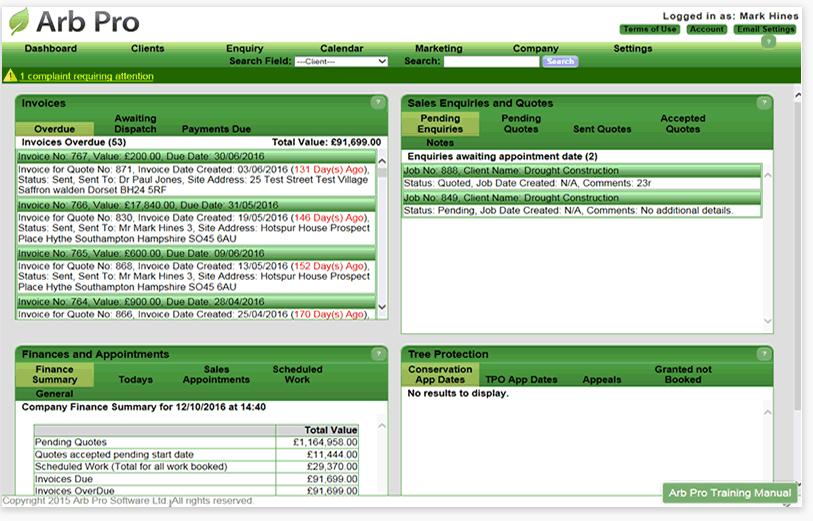
Task: Click the Arb Pro leaf logo
Action: (x=19, y=21)
